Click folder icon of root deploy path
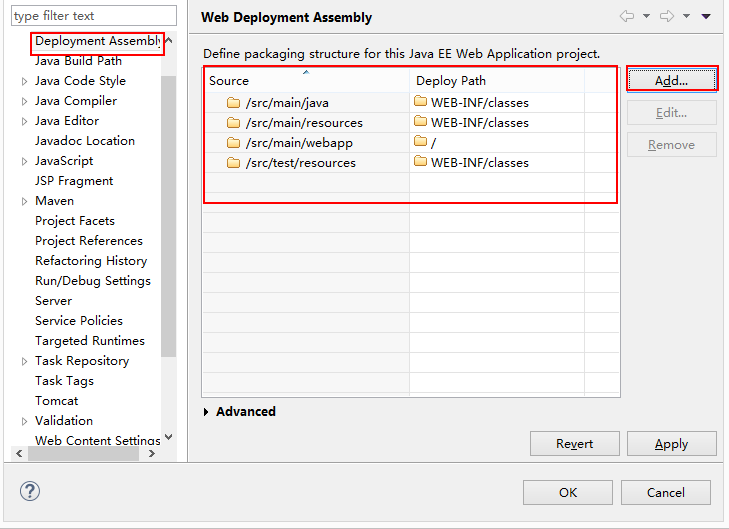The width and height of the screenshot is (729, 529). (420, 143)
